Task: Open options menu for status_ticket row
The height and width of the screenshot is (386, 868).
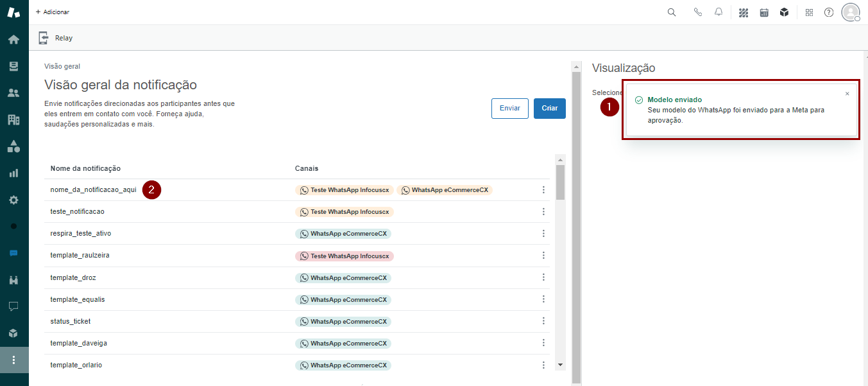Action: (543, 321)
